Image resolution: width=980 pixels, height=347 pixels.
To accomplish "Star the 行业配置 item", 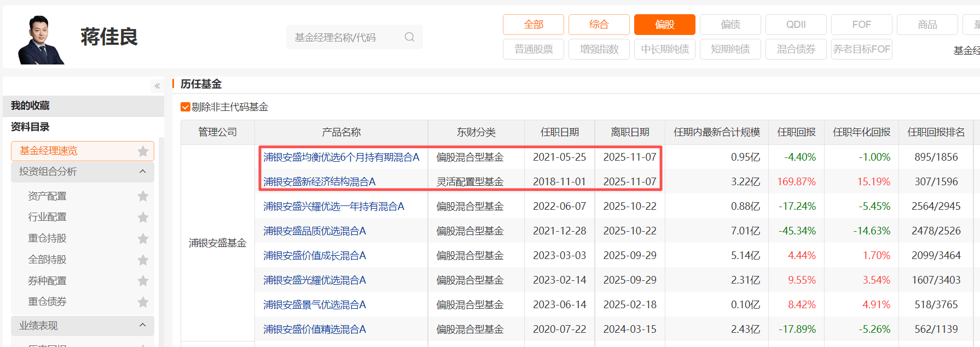I will (143, 217).
